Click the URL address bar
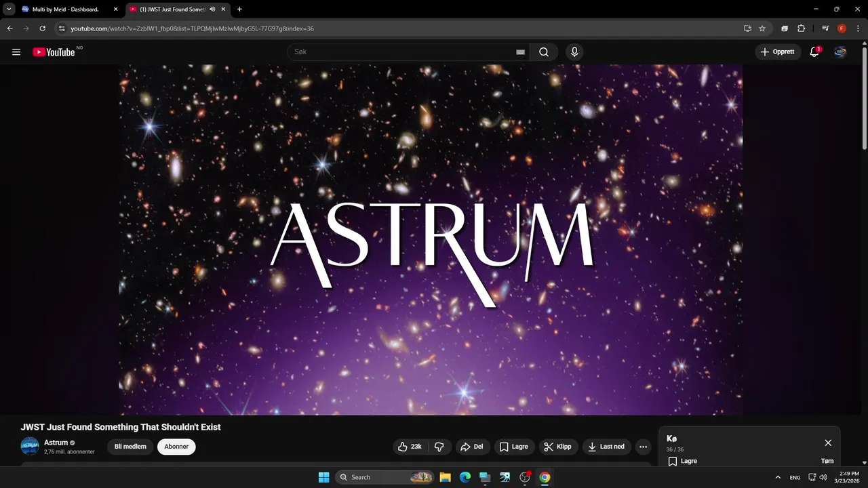 (400, 28)
